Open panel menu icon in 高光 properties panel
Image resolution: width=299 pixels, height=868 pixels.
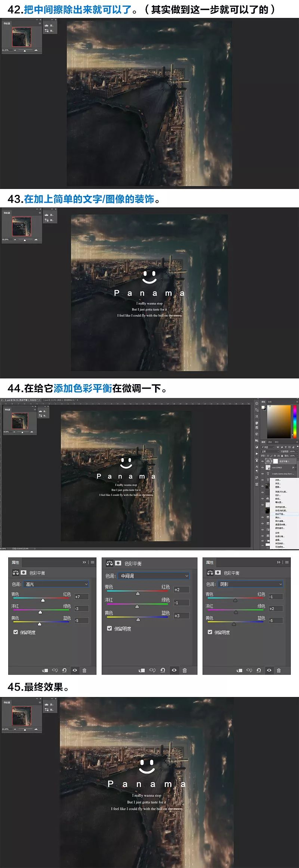click(92, 562)
